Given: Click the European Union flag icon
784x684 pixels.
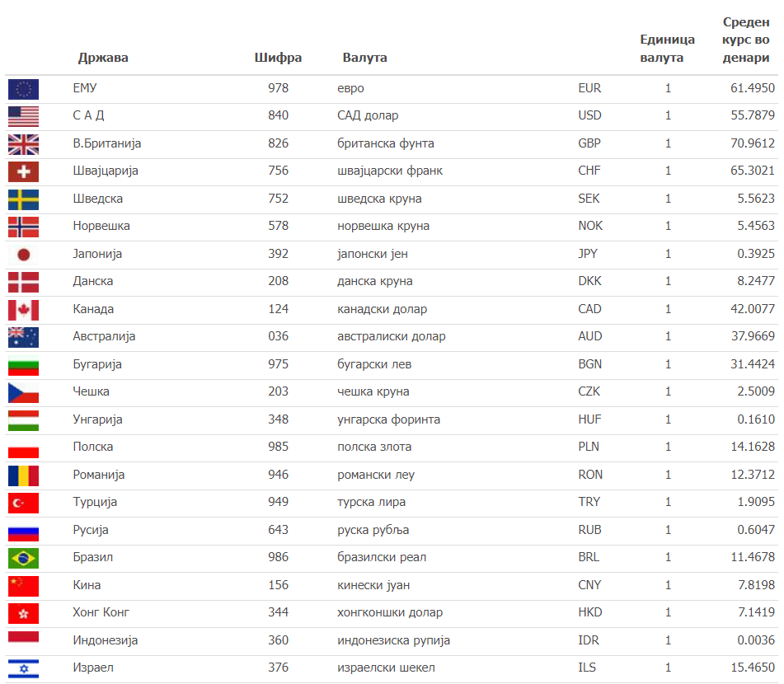Looking at the screenshot, I should point(23,88).
